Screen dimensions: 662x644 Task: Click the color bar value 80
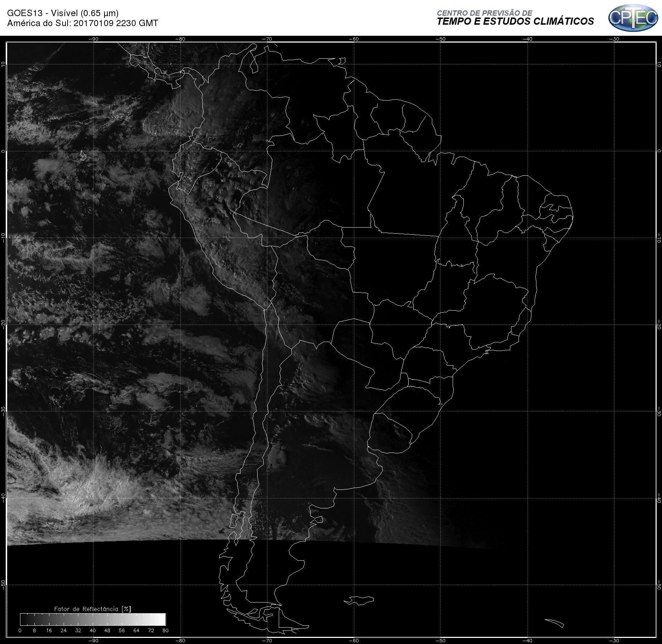click(165, 630)
